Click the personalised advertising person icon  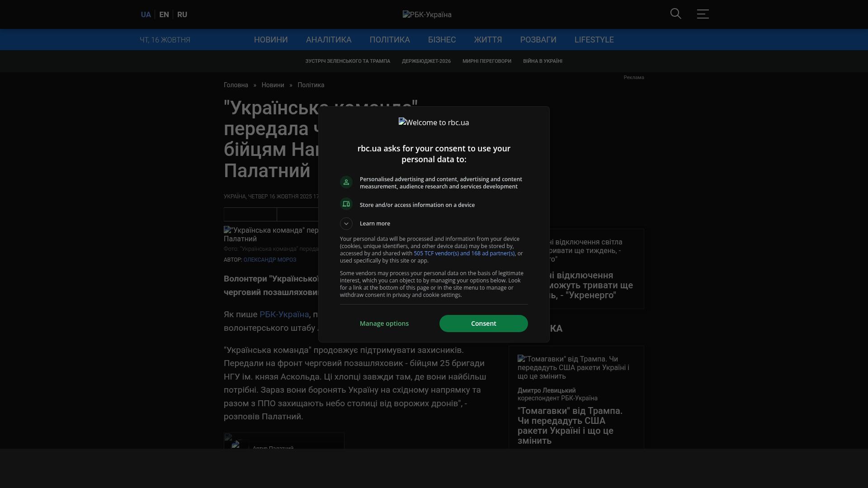(346, 182)
